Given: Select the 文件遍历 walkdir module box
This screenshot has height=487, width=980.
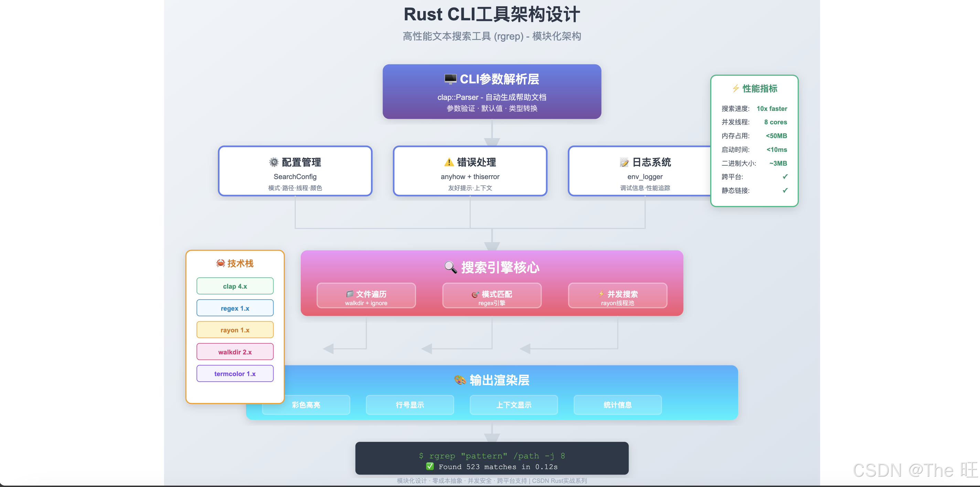Looking at the screenshot, I should pyautogui.click(x=366, y=296).
